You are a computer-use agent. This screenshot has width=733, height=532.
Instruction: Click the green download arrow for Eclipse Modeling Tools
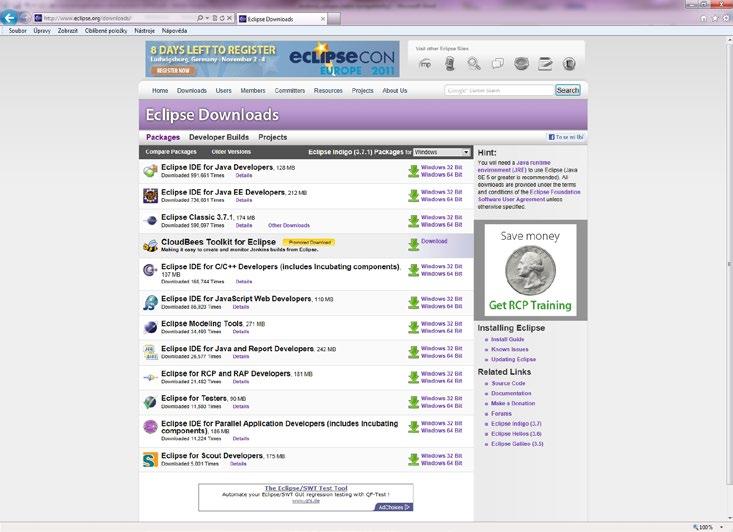click(413, 327)
